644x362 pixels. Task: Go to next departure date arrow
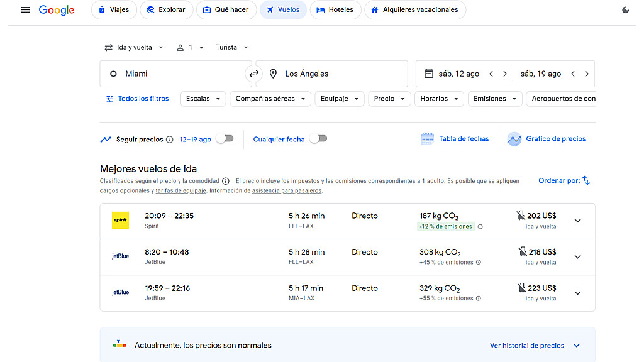pyautogui.click(x=504, y=74)
